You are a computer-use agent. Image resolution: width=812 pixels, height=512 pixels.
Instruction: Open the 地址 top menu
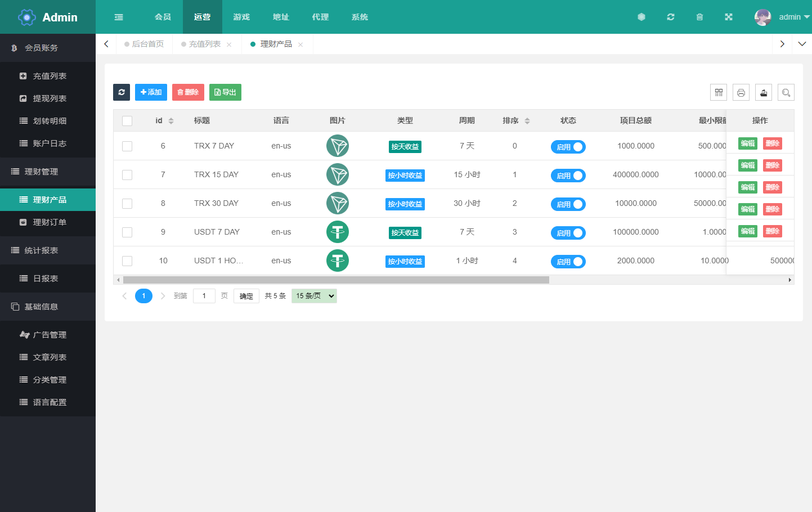(x=281, y=17)
